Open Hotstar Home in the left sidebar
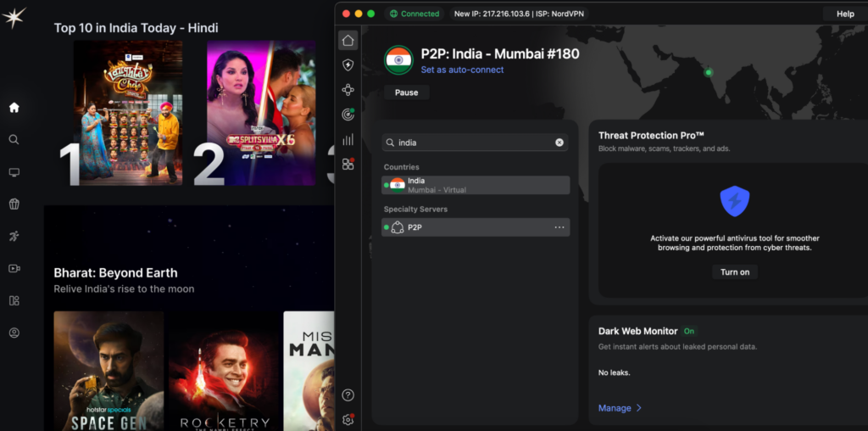Image resolution: width=868 pixels, height=431 pixels. (x=14, y=108)
